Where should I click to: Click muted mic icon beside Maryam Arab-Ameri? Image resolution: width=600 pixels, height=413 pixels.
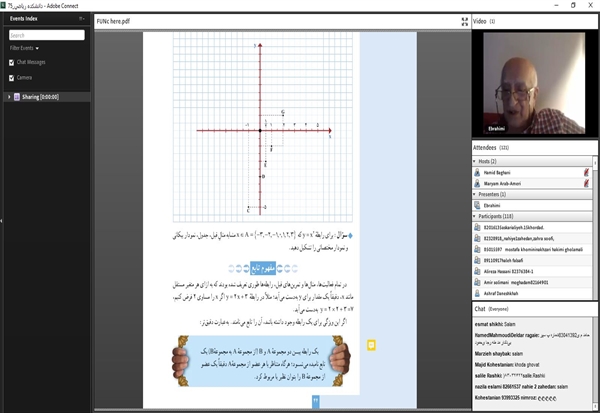point(586,182)
